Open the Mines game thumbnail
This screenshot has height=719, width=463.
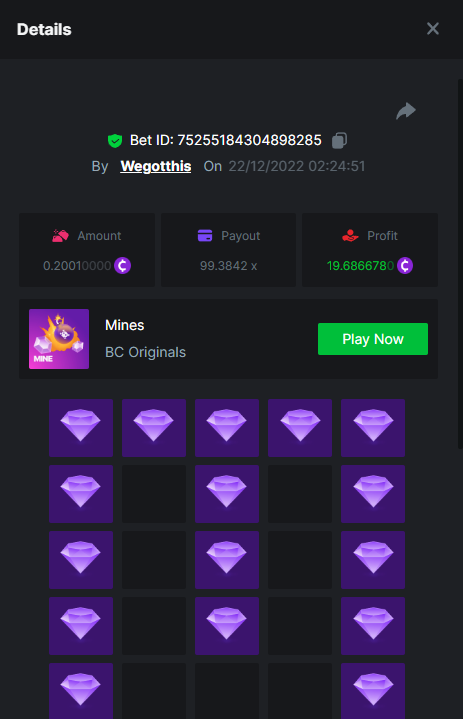click(59, 339)
